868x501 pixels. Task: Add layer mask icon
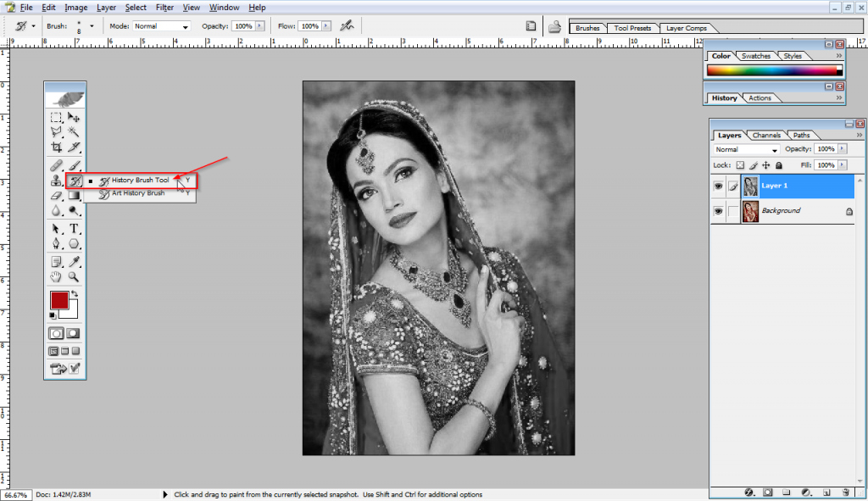tap(768, 493)
